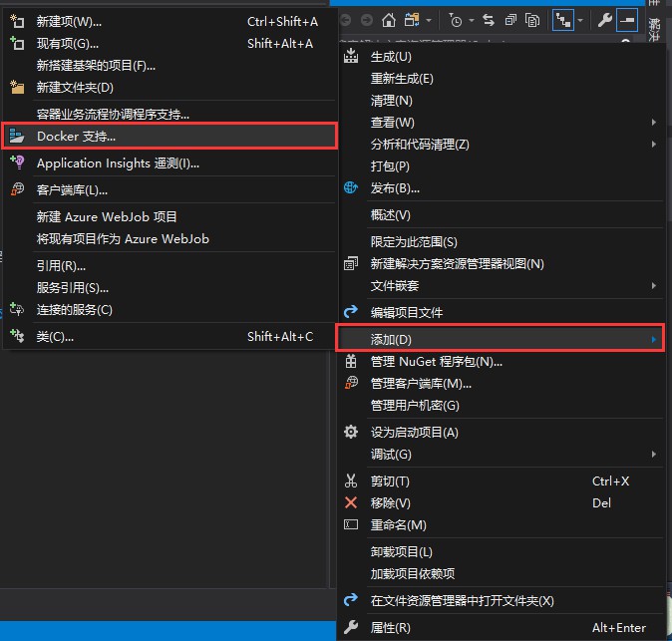Click 剪切(T) cut menu item
Screen dimensions: 672x641
pos(502,481)
